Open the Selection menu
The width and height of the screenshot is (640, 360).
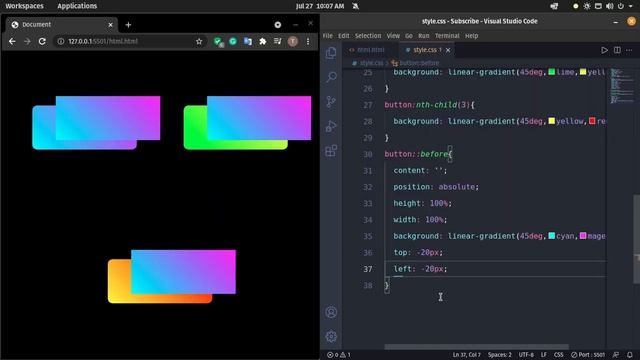[x=368, y=36]
